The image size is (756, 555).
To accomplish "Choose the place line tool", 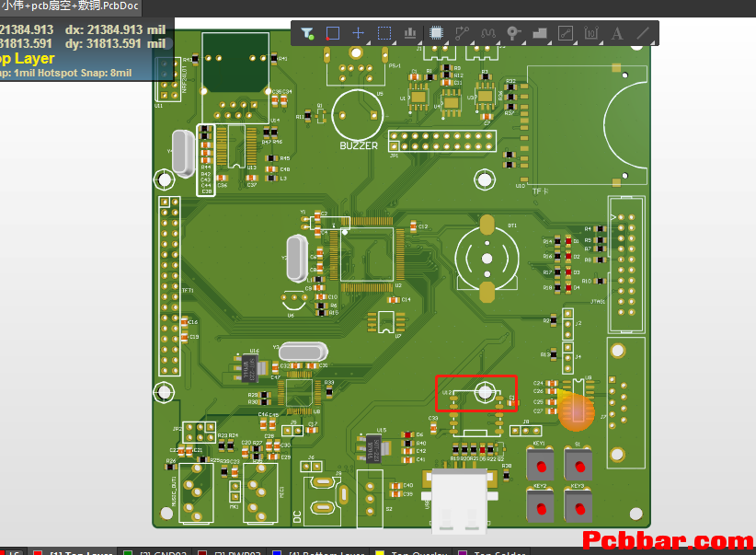I will [643, 33].
